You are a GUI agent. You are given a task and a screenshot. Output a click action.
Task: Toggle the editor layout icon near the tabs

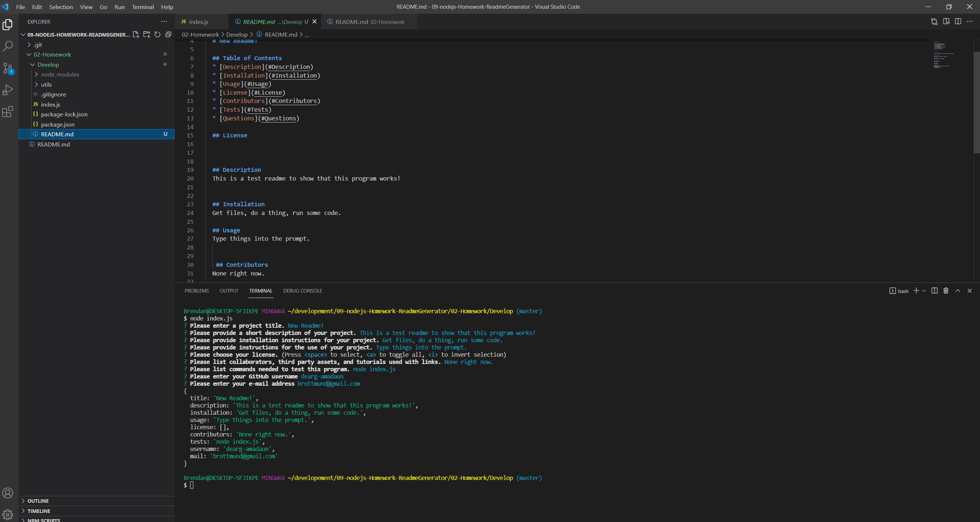tap(947, 22)
